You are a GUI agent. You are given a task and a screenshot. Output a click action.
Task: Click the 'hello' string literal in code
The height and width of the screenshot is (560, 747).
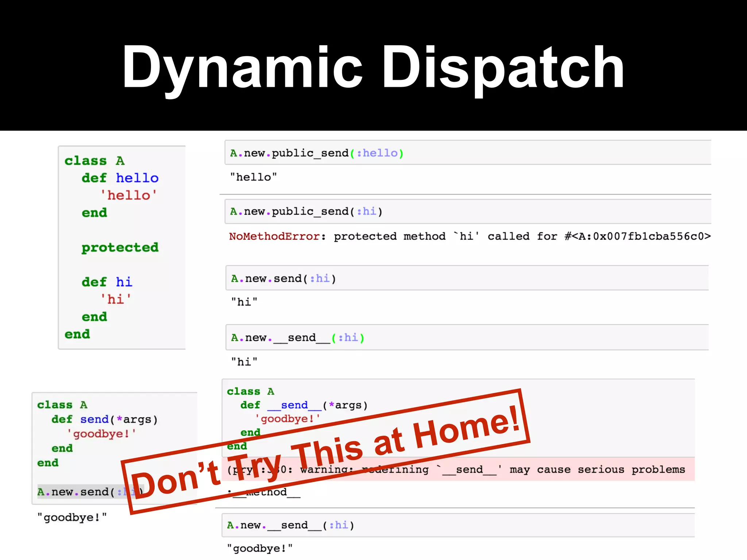point(128,195)
